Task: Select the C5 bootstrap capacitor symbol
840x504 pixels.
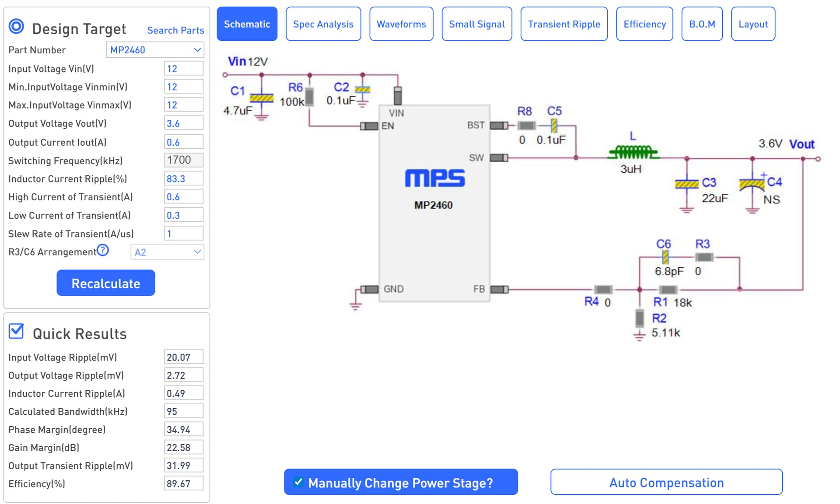Action: point(554,126)
